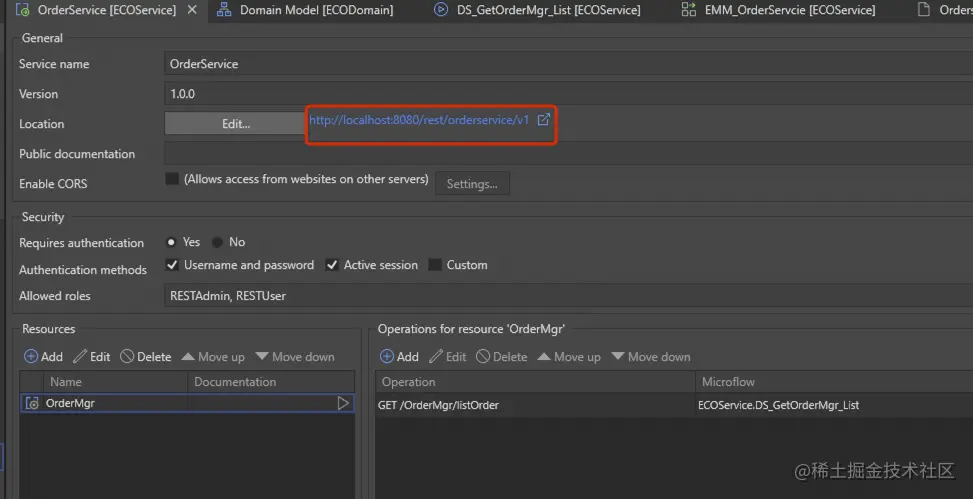Viewport: 973px width, 499px height.
Task: Click the microflow icon on DS_GetOrderMgr_List tab
Action: pyautogui.click(x=441, y=10)
